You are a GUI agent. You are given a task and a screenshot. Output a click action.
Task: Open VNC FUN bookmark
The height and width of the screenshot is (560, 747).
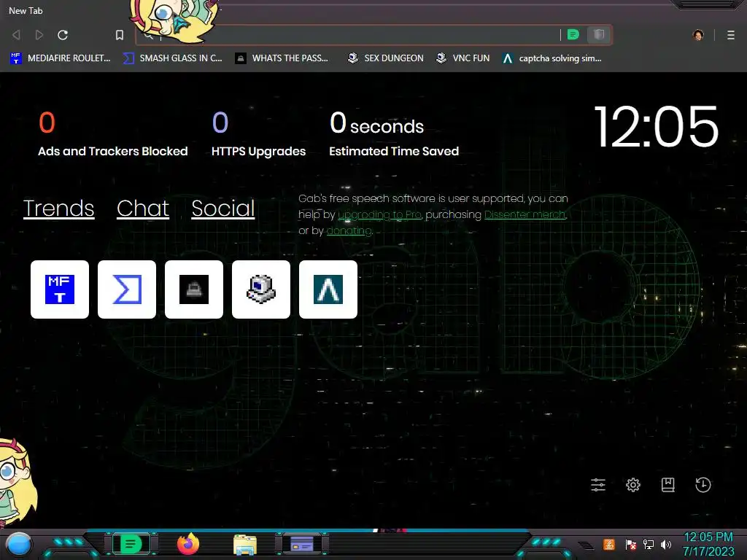(463, 58)
